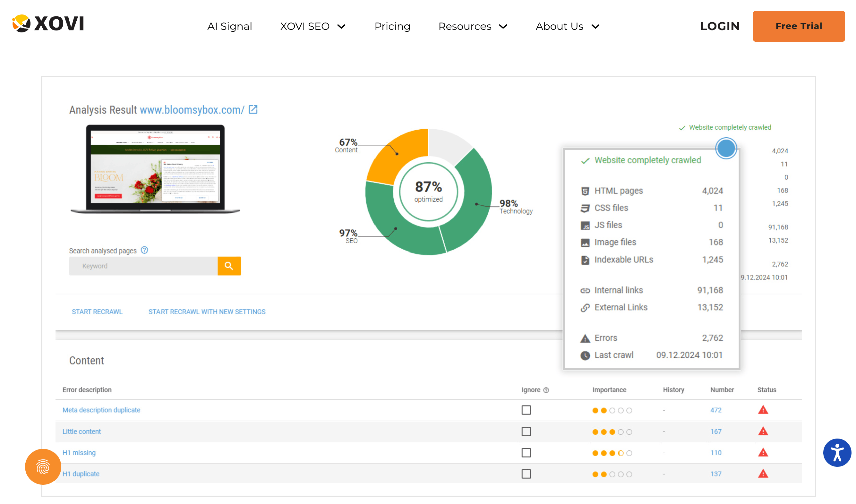Open the accessibility options icon
856x504 pixels.
(x=837, y=452)
